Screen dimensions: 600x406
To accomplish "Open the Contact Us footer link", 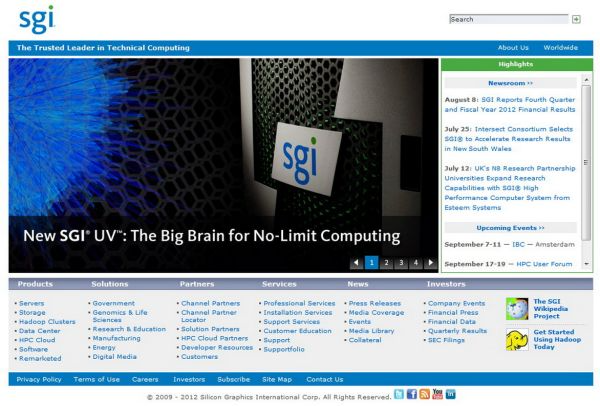I will point(324,379).
